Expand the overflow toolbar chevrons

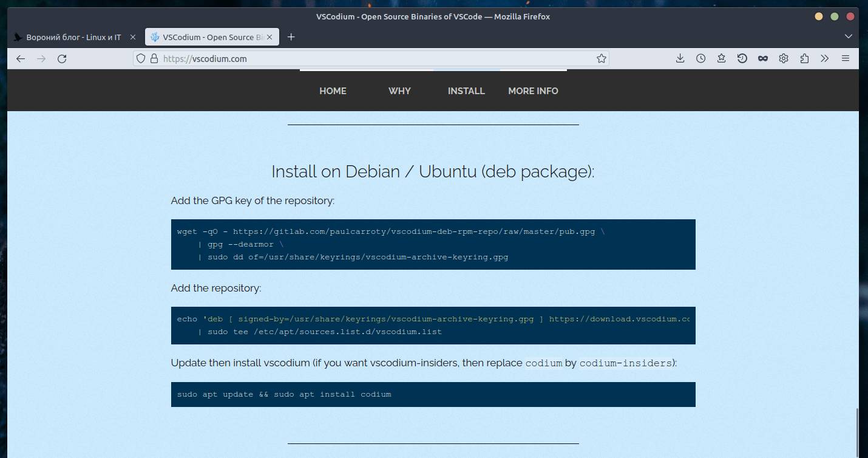824,59
